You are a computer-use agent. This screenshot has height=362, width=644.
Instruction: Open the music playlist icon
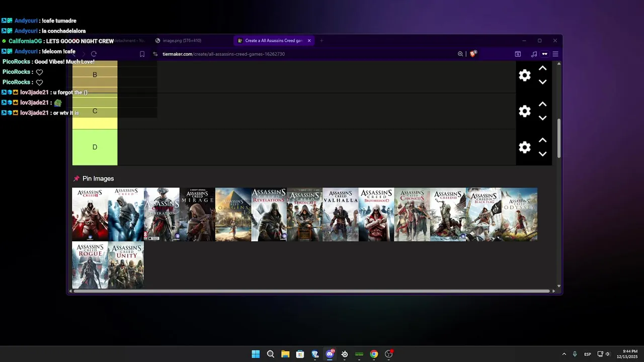pos(534,54)
